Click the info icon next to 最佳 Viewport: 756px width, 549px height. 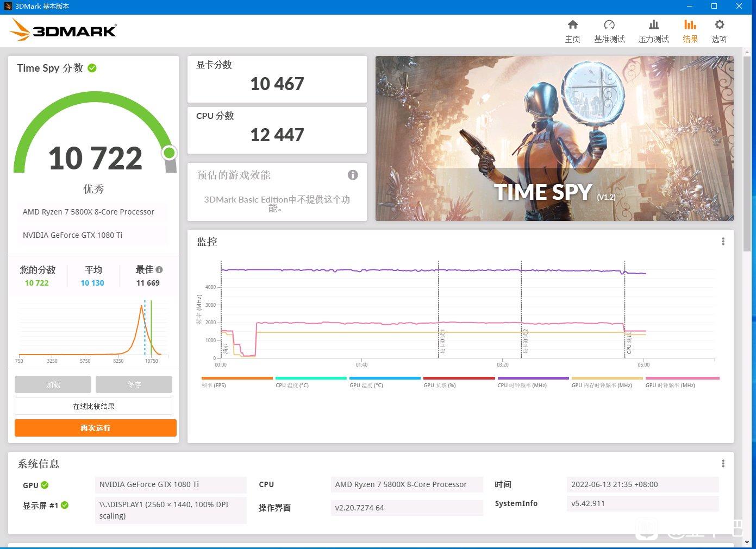[x=159, y=269]
